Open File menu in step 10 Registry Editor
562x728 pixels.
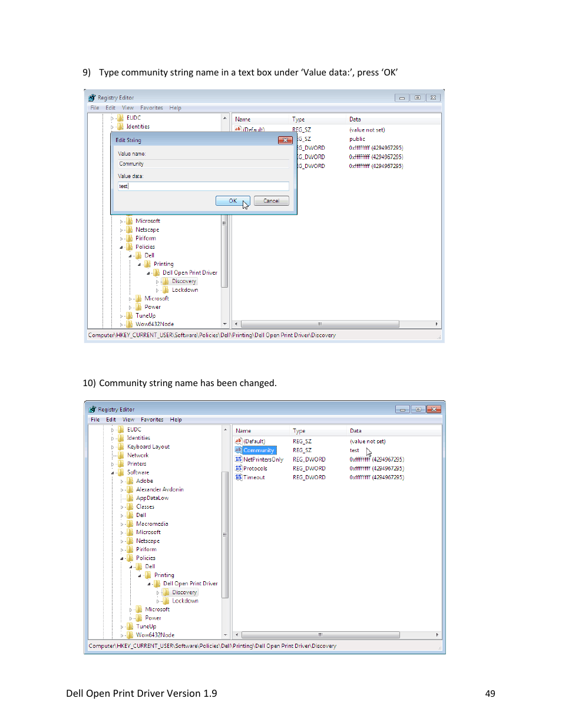tap(95, 420)
